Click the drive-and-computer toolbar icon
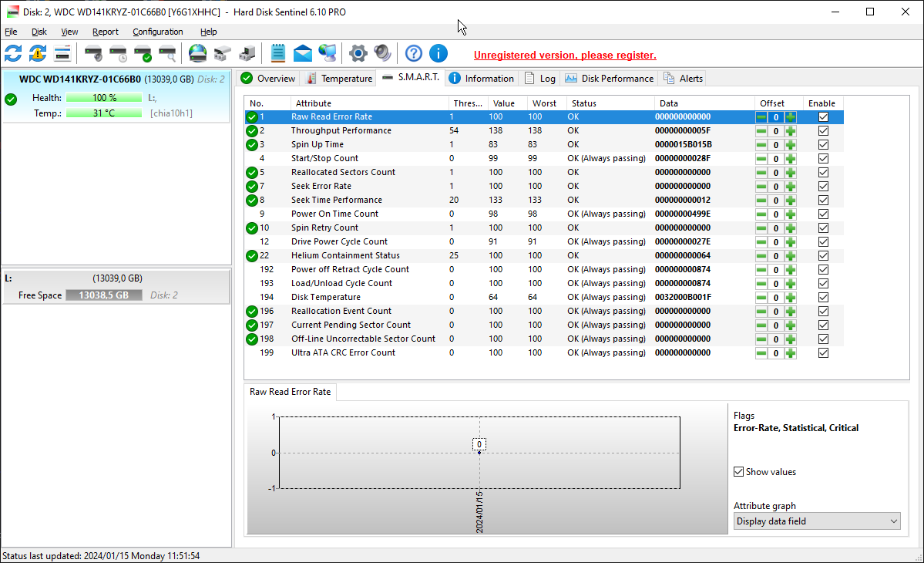924x563 pixels. [x=247, y=54]
